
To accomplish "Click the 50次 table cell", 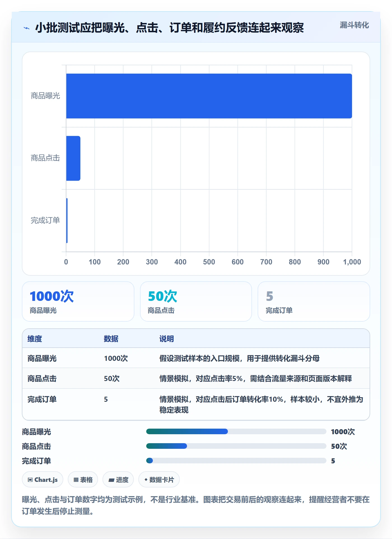I will click(112, 378).
